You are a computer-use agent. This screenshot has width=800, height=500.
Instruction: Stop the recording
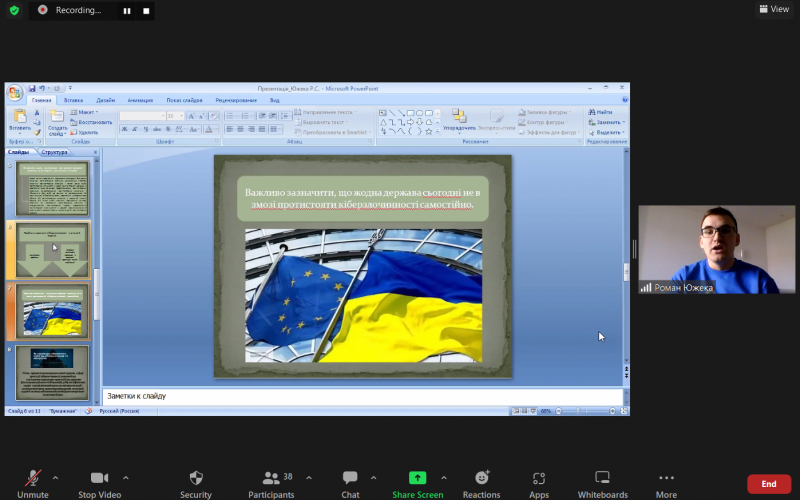point(146,11)
